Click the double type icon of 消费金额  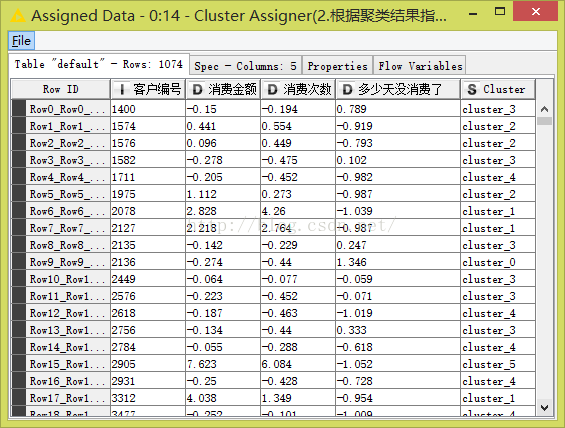(197, 89)
